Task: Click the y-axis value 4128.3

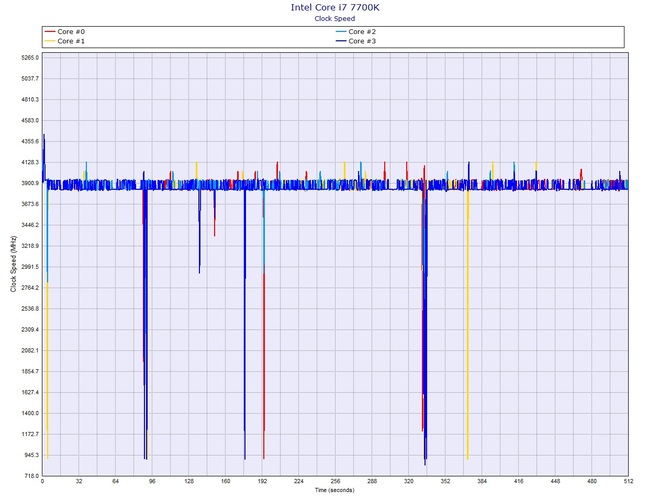Action: click(30, 162)
